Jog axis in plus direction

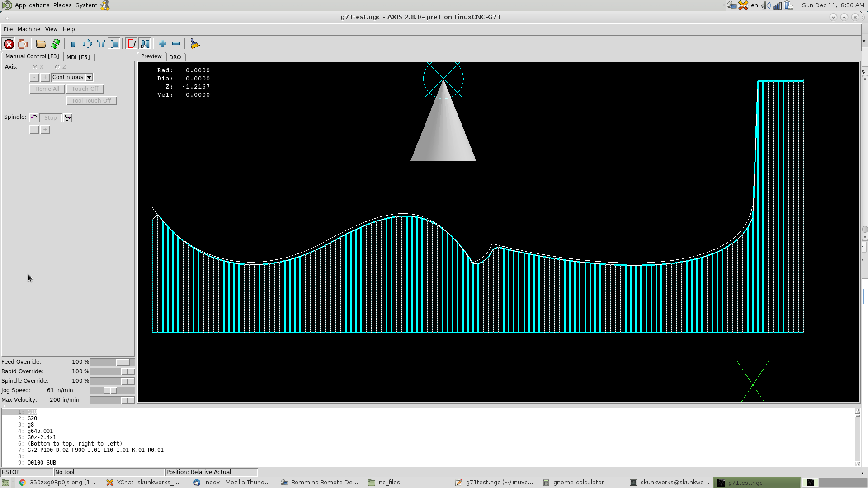[45, 77]
